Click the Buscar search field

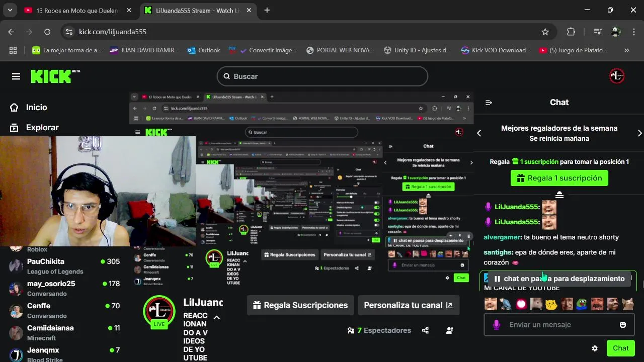pos(323,76)
